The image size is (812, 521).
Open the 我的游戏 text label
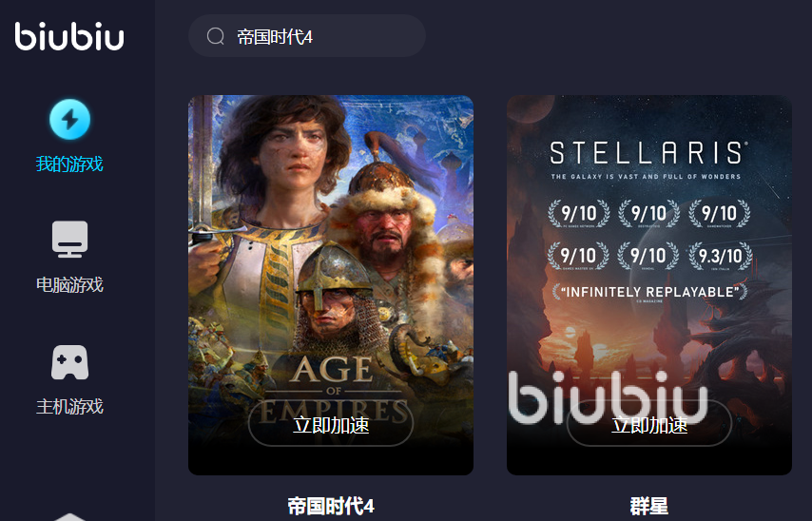pos(69,164)
